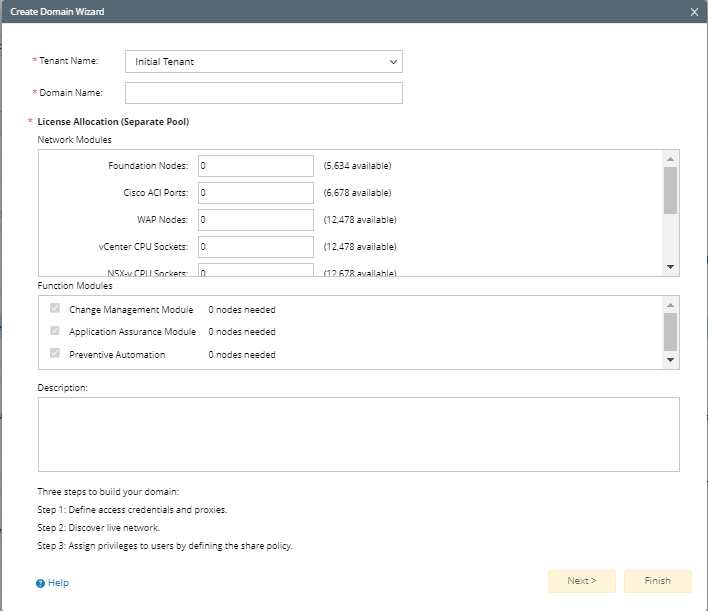The width and height of the screenshot is (708, 611).
Task: Click inside the Description text area
Action: pos(358,434)
